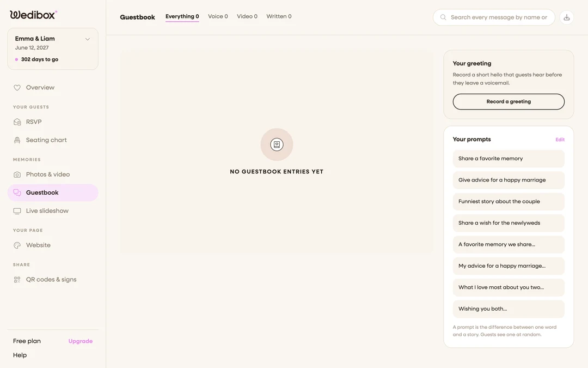Click the 'Your prompts' heading
588x368 pixels.
471,140
